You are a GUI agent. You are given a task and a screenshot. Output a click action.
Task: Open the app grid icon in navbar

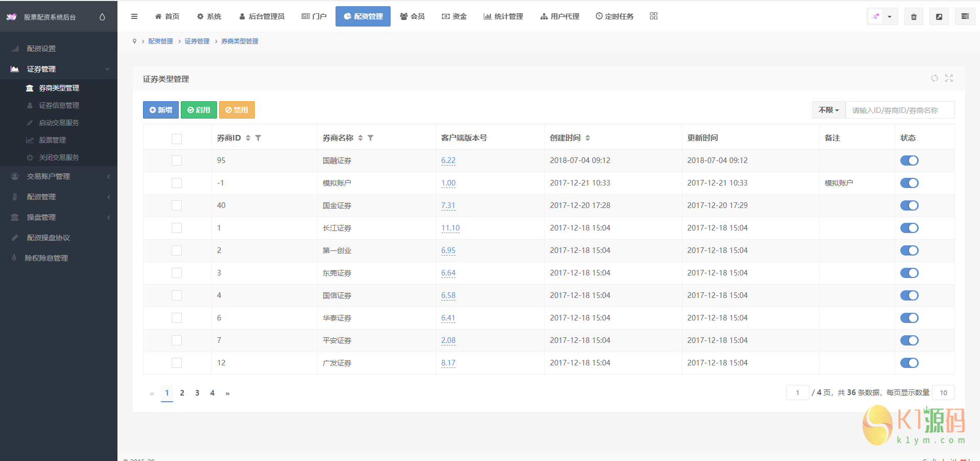[x=653, y=16]
